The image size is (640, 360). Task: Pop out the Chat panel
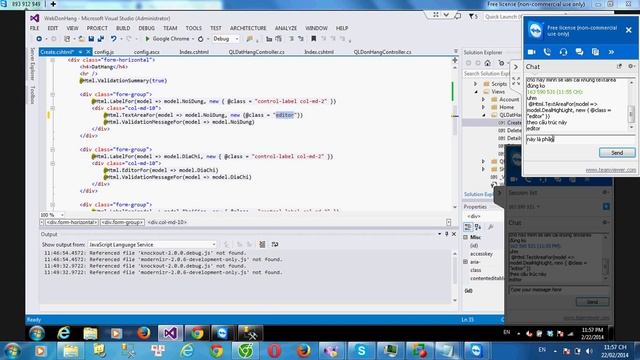[x=619, y=66]
